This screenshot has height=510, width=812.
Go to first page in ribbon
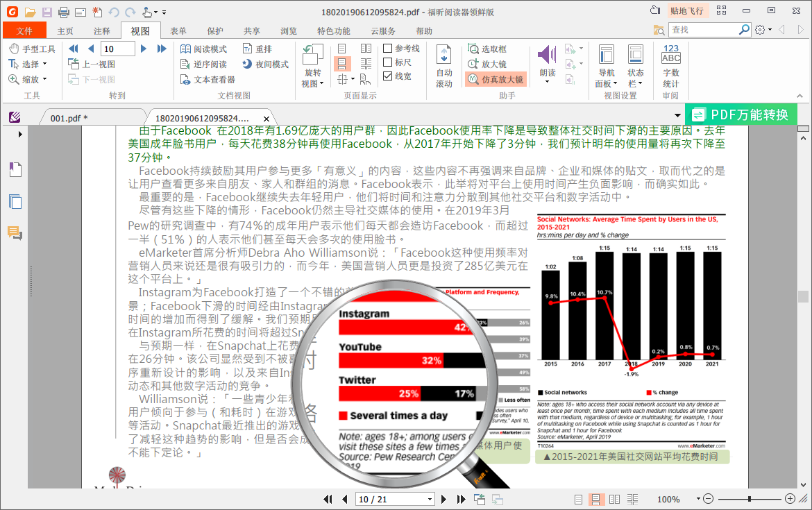pyautogui.click(x=74, y=49)
